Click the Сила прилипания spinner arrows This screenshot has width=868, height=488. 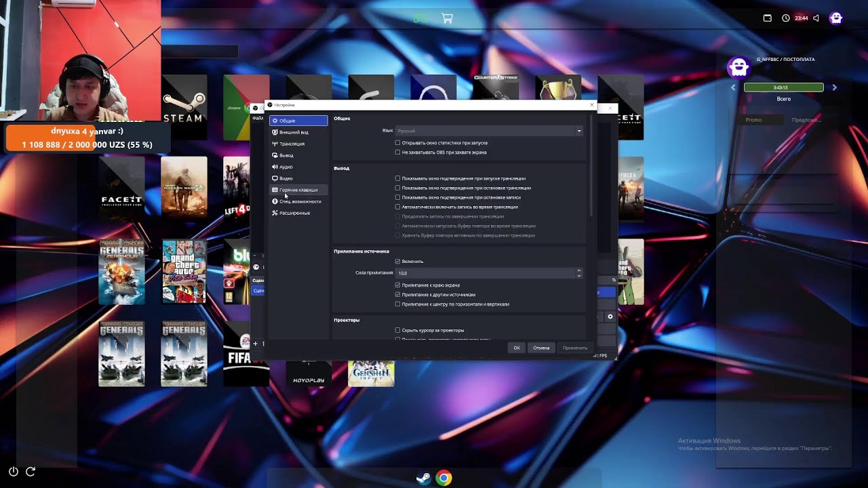[x=578, y=272]
